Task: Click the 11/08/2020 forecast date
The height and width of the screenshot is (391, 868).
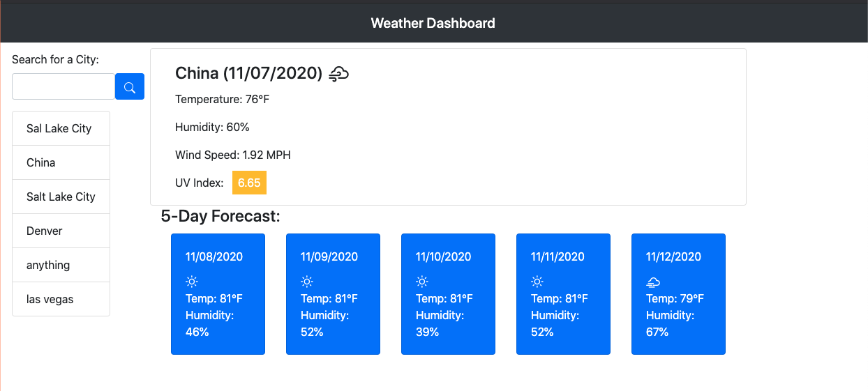Action: point(214,256)
